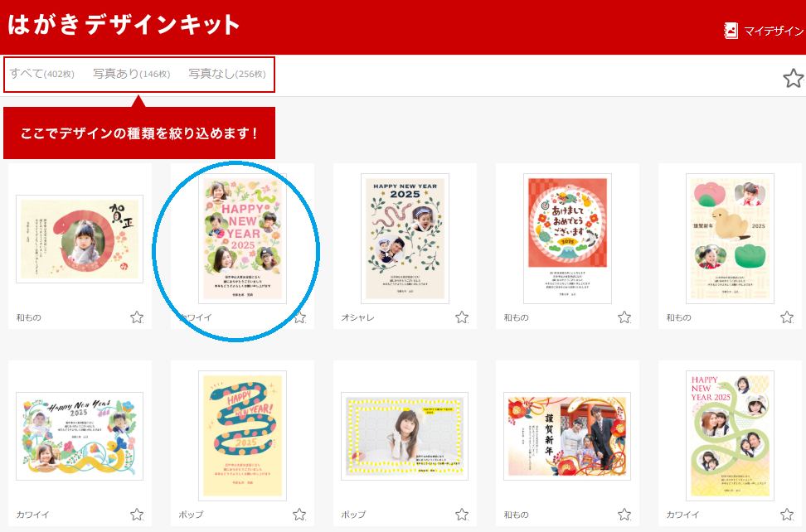Screen dimensions: 806x532
Task: Star the blue spotted snake ポップ card
Action: coord(299,514)
